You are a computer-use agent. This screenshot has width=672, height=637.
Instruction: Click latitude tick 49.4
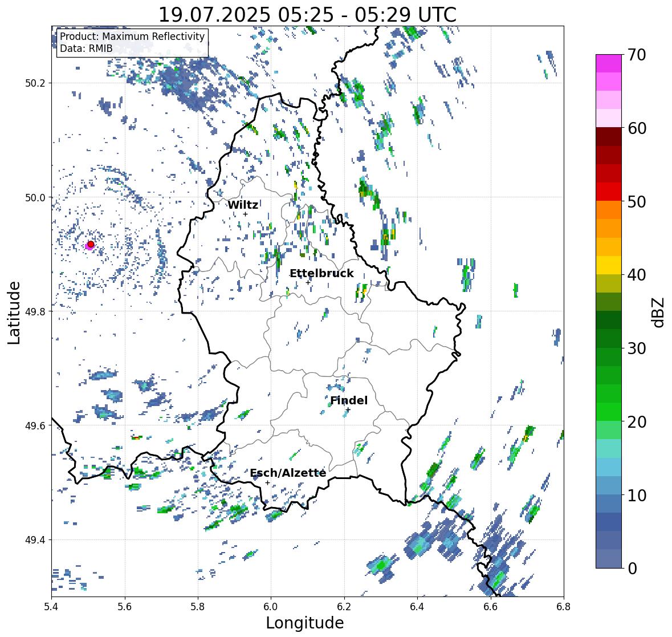[35, 539]
